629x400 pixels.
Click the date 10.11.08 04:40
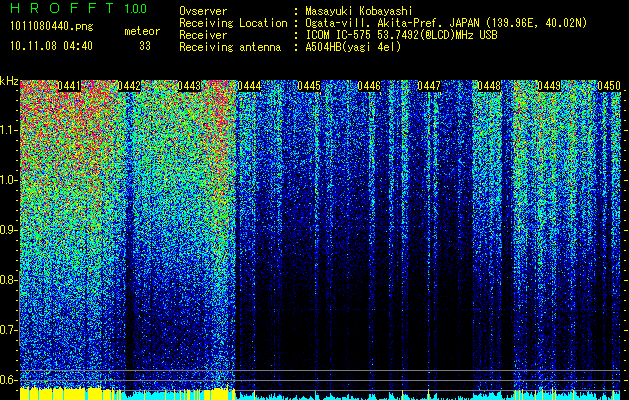(x=51, y=46)
